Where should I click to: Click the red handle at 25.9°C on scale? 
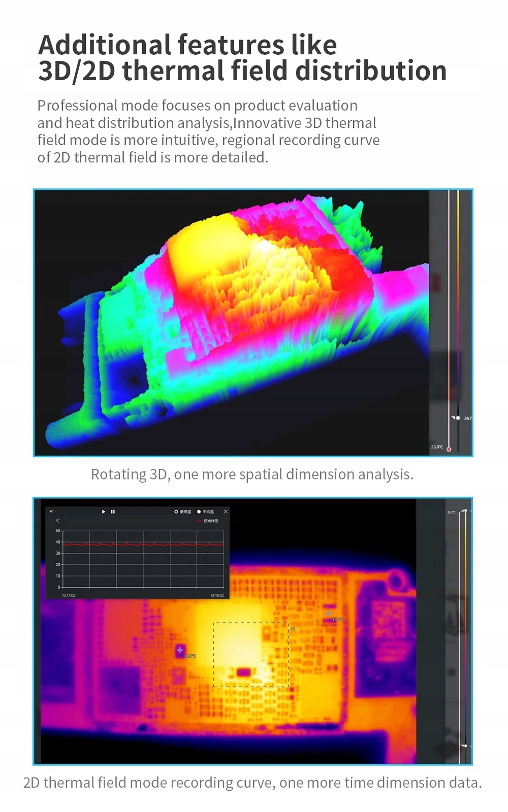point(449,449)
